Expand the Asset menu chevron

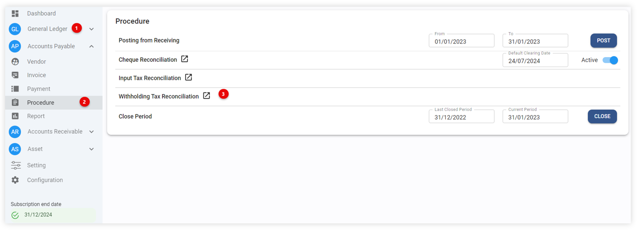(92, 149)
